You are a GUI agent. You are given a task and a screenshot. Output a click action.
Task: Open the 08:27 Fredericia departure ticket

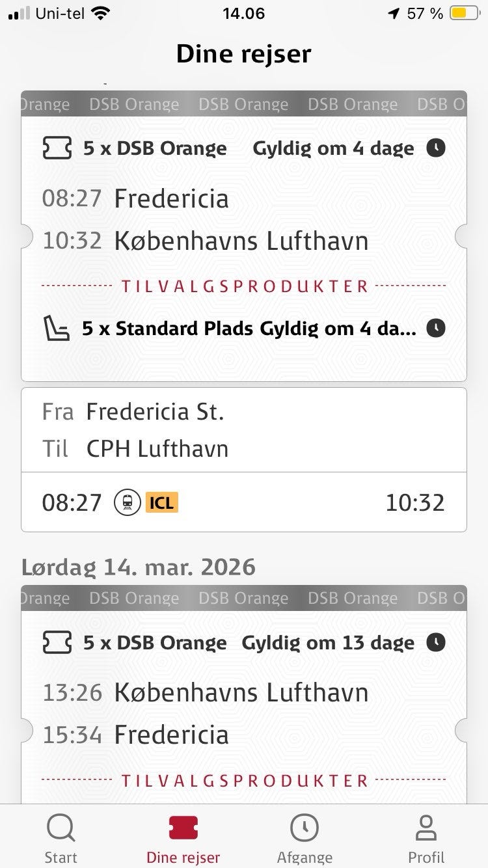(170, 198)
